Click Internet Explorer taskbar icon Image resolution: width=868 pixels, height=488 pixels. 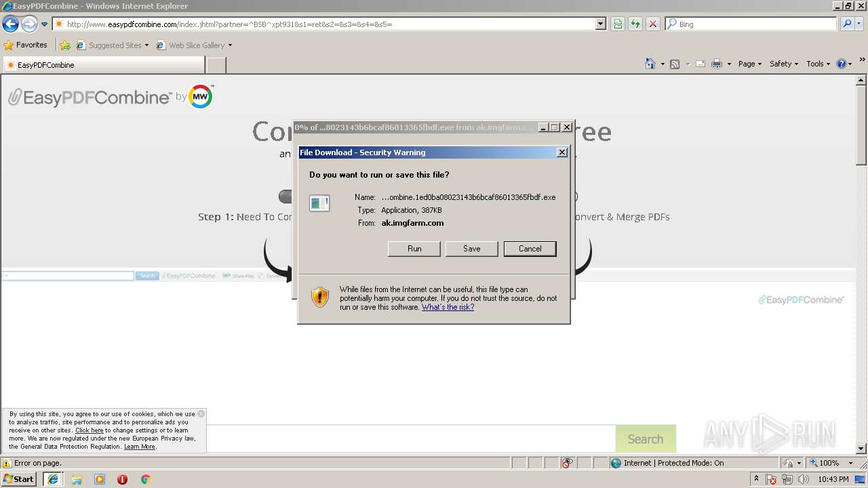point(52,479)
